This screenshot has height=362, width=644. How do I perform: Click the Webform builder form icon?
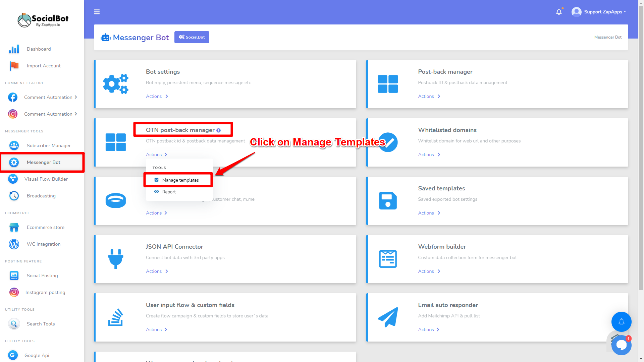tap(388, 259)
